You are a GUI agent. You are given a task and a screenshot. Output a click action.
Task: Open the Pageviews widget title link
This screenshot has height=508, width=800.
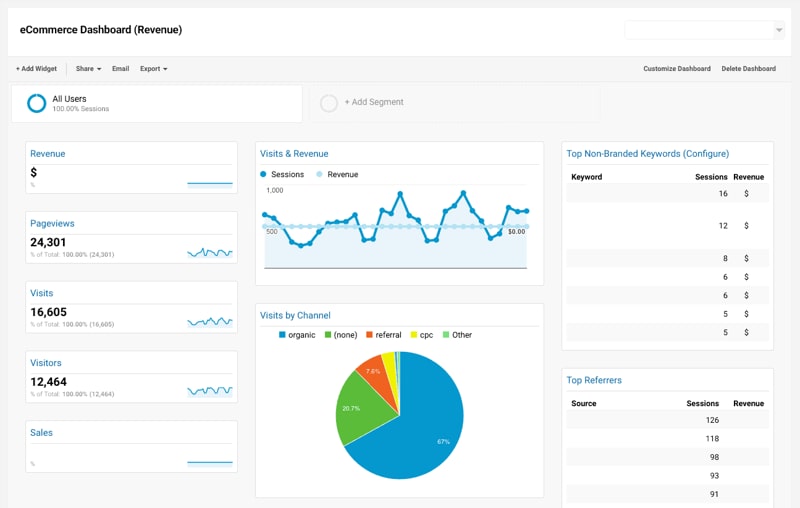52,223
